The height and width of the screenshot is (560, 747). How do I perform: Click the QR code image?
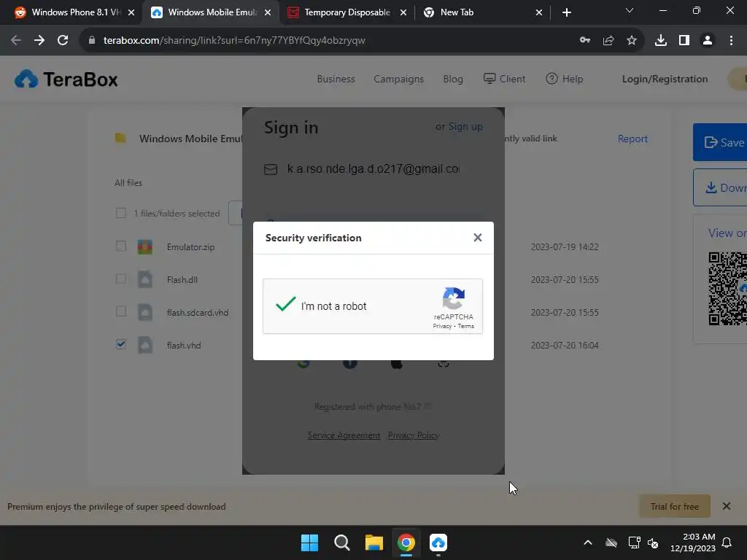(x=727, y=289)
